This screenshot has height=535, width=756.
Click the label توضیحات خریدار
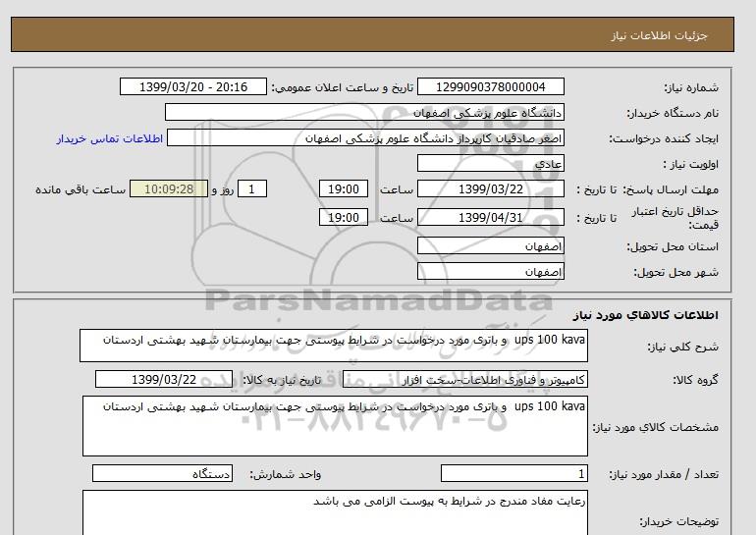678,521
